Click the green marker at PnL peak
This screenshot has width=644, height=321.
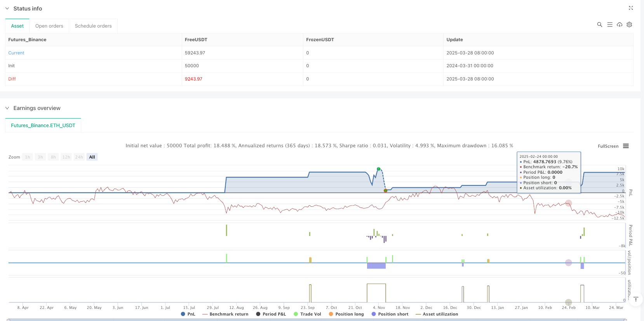[379, 169]
